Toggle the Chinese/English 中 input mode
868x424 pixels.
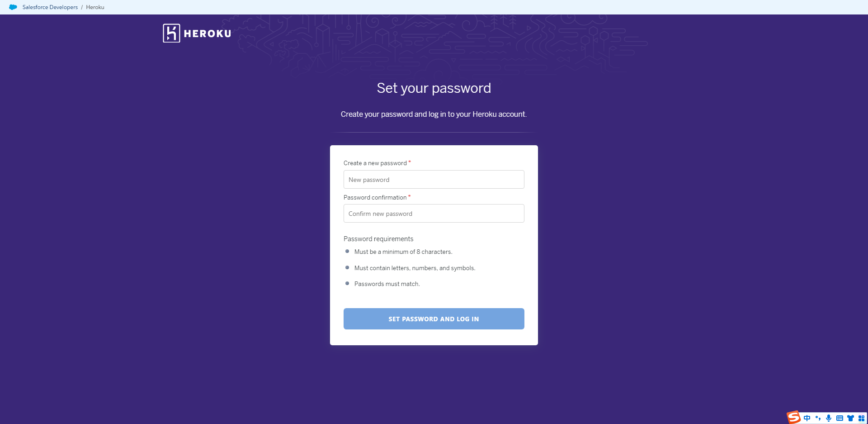(x=807, y=418)
